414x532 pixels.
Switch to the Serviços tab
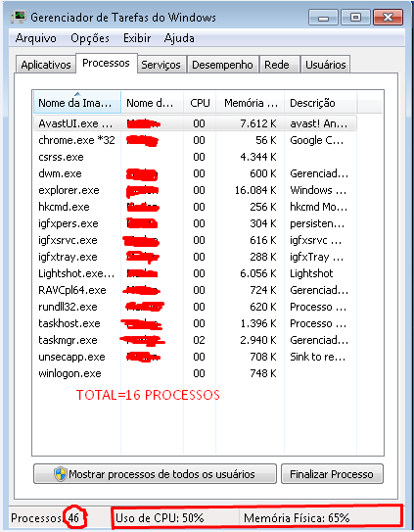coord(161,65)
